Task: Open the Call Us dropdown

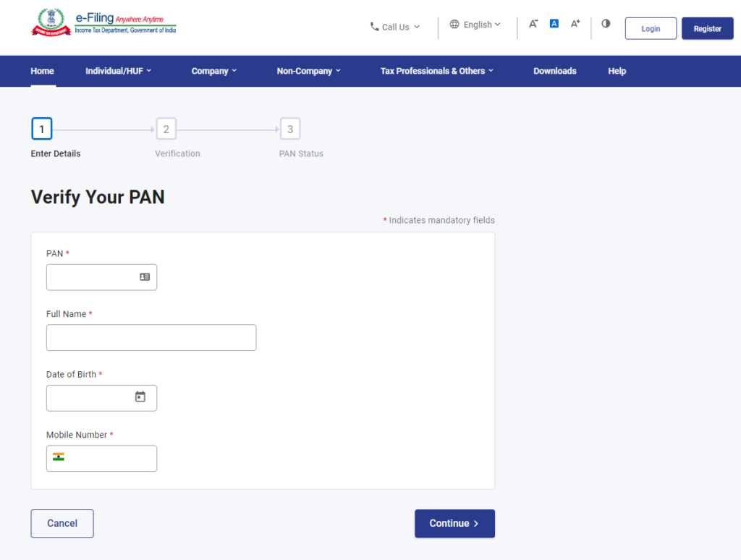Action: (394, 27)
